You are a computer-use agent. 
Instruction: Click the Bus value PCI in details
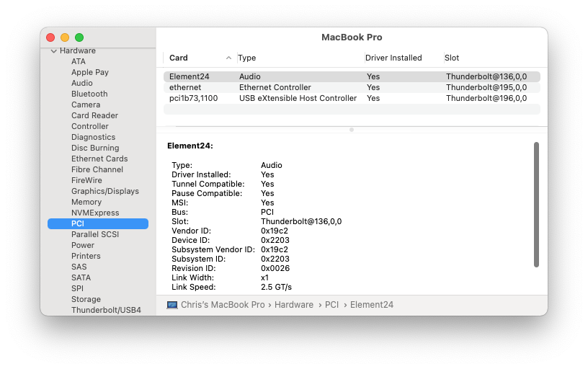click(267, 213)
